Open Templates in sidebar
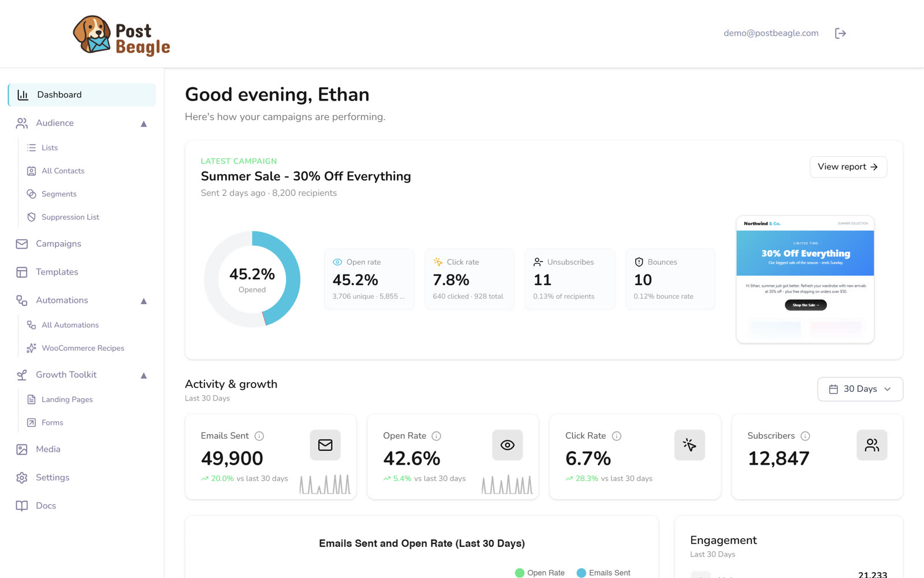This screenshot has width=924, height=578. [57, 272]
